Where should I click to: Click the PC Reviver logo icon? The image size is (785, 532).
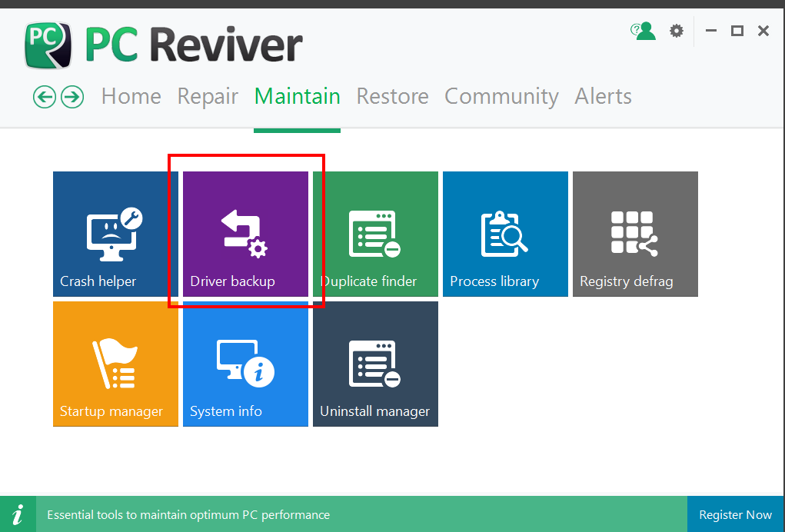click(x=48, y=45)
